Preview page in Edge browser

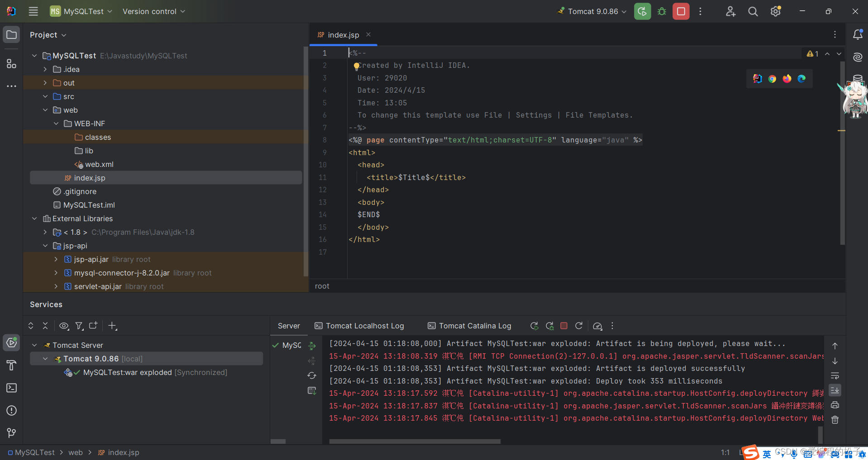(801, 79)
